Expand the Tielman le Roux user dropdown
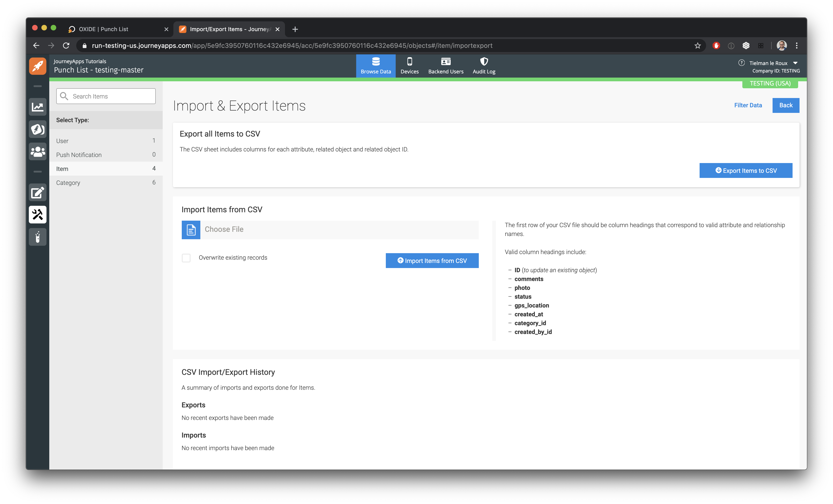 pos(796,63)
